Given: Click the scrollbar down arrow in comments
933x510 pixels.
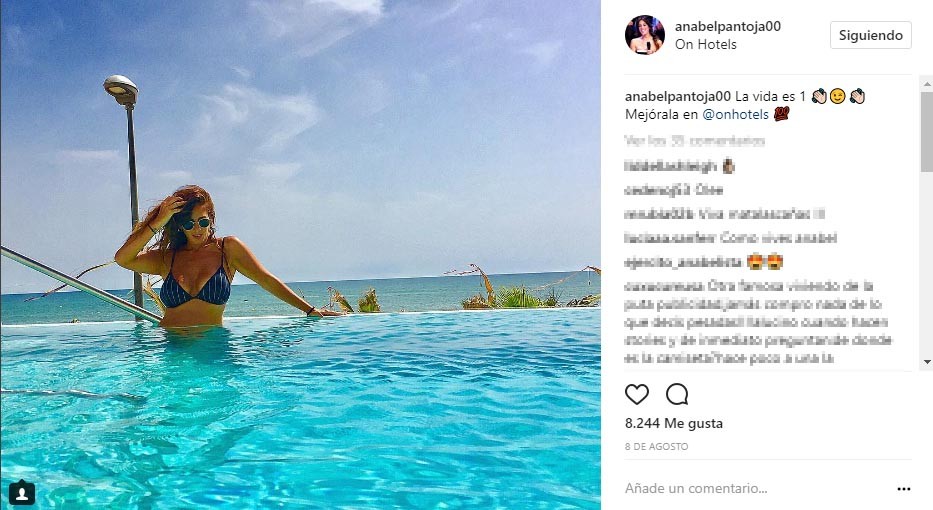Looking at the screenshot, I should (926, 362).
